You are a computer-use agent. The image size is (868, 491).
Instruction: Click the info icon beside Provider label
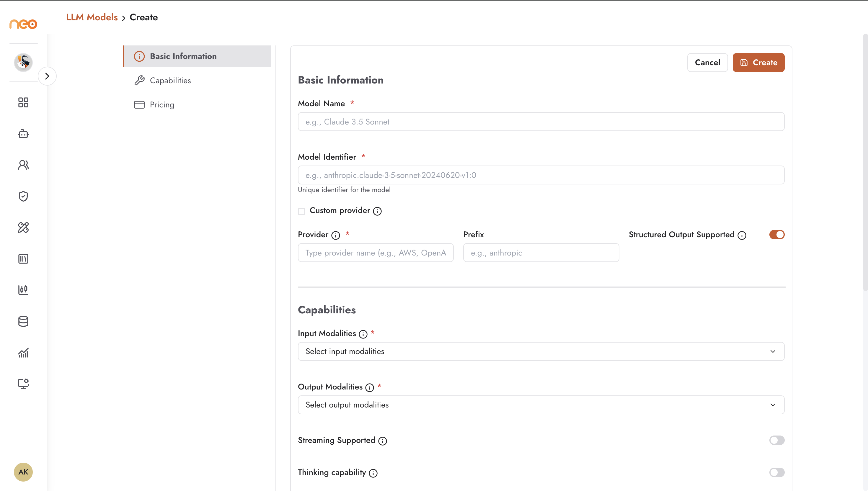[336, 235]
